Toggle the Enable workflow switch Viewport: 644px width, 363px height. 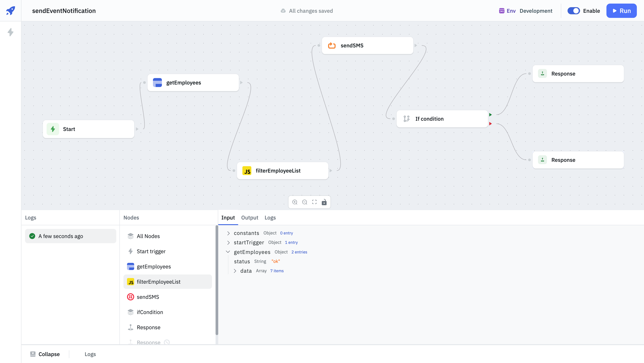pyautogui.click(x=574, y=11)
